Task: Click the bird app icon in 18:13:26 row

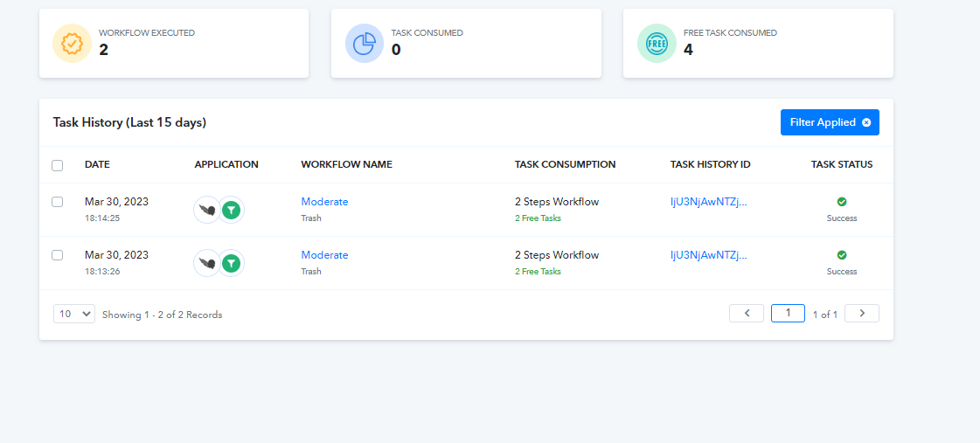Action: point(207,263)
